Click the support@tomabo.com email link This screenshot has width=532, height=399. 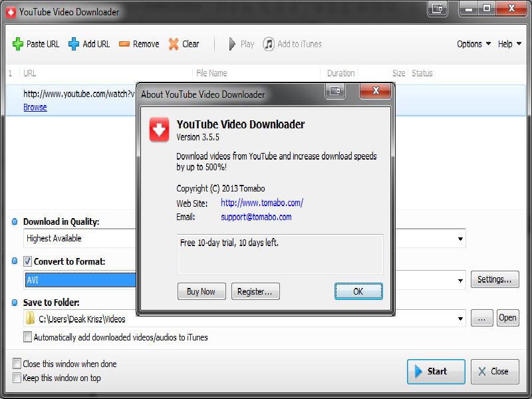(x=256, y=217)
